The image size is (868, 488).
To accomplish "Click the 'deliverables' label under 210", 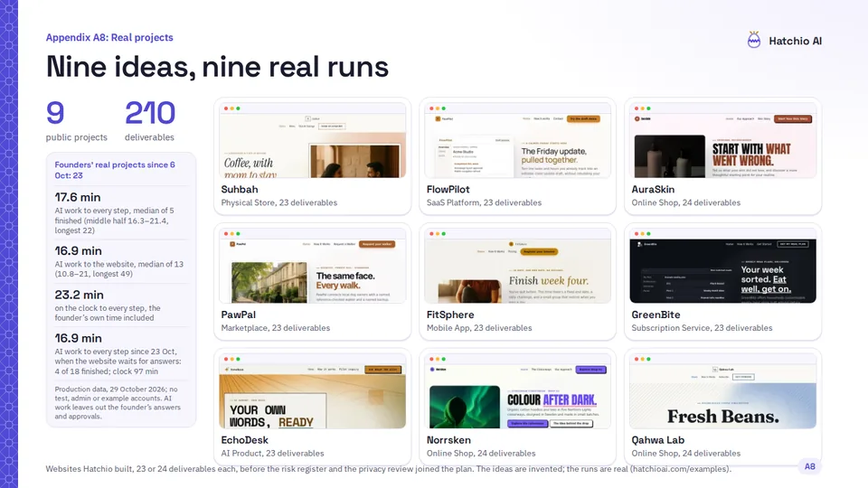I will [x=149, y=137].
